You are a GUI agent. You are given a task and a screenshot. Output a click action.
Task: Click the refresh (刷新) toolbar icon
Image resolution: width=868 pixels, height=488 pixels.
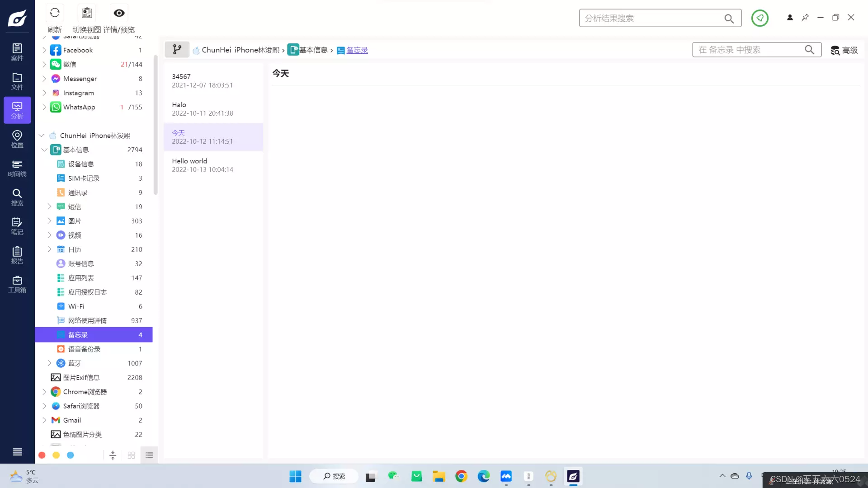[x=55, y=13]
